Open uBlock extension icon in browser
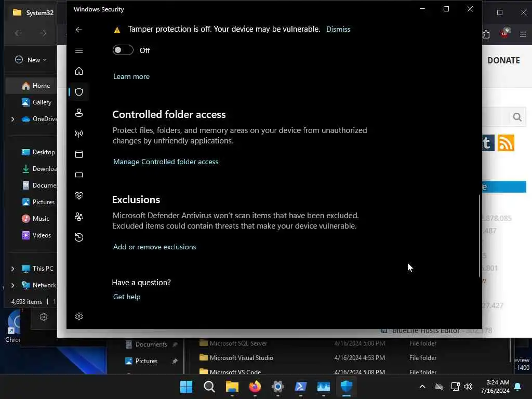The width and height of the screenshot is (532, 399). [504, 34]
